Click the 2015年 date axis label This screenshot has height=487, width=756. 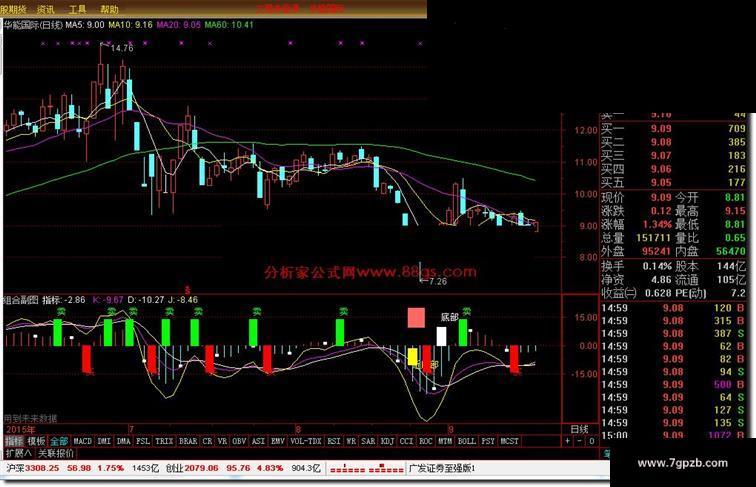pyautogui.click(x=20, y=429)
